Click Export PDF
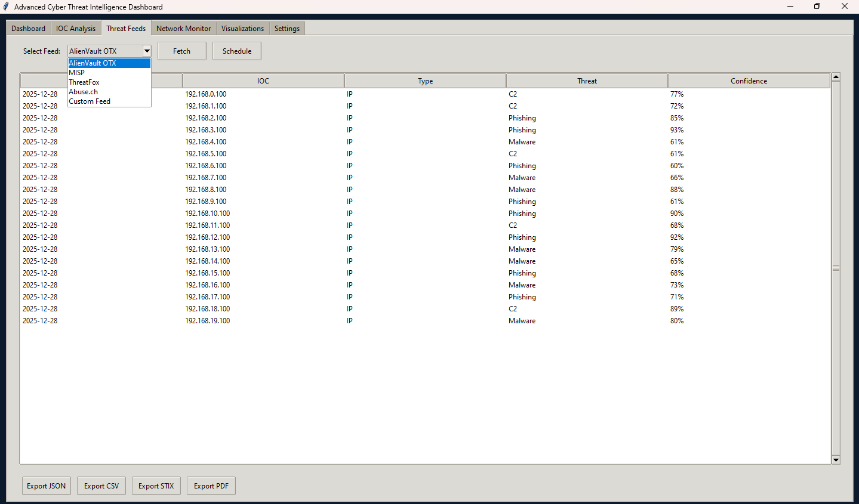The width and height of the screenshot is (859, 504). click(211, 486)
